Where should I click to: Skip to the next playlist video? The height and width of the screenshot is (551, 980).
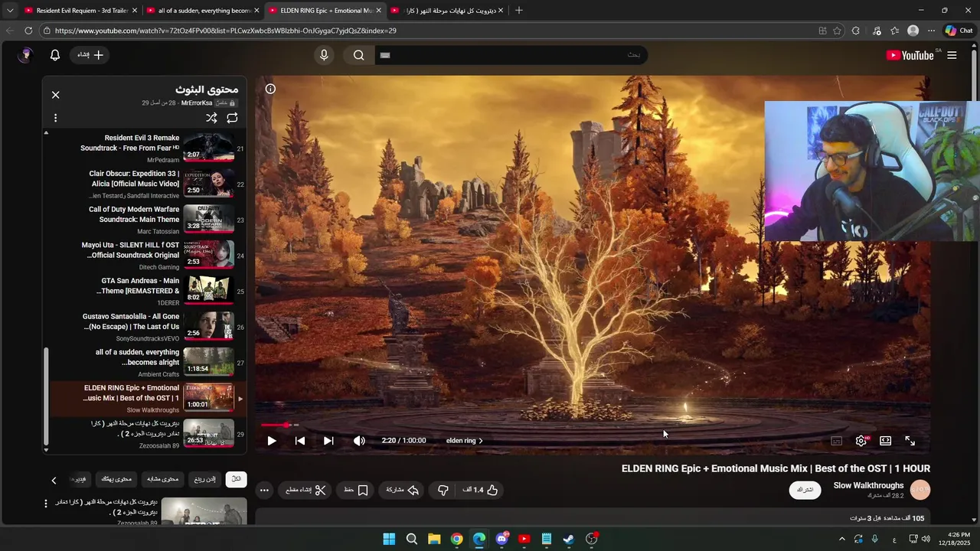tap(328, 441)
